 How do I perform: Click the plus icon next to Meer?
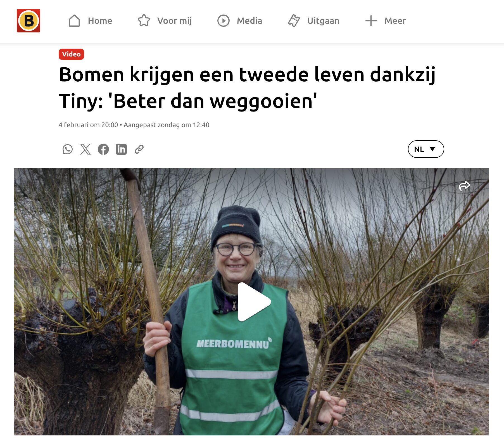tap(371, 21)
